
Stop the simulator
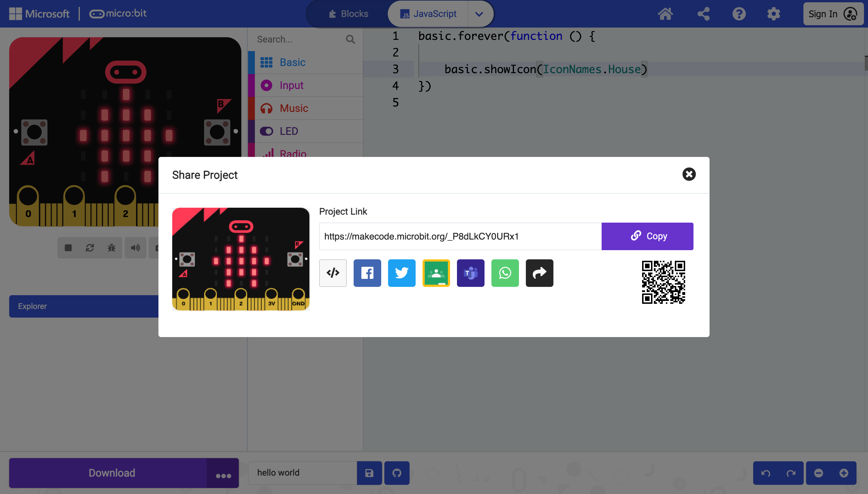68,248
